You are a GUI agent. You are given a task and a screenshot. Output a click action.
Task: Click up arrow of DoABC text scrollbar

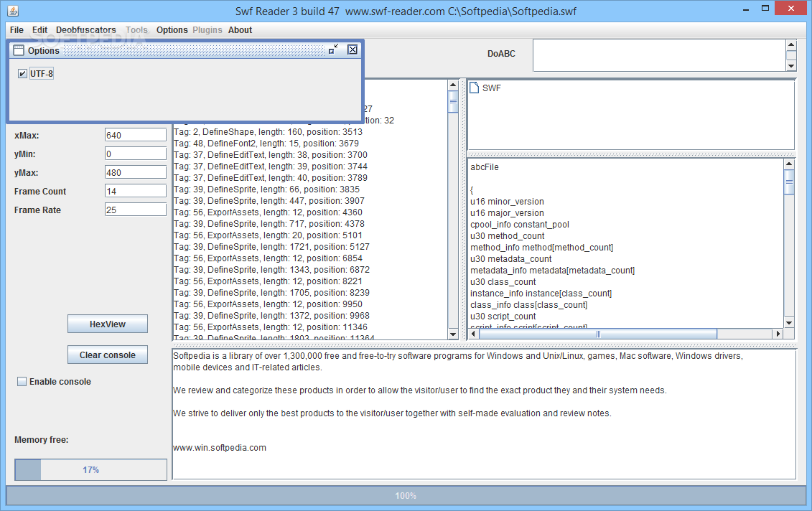pyautogui.click(x=790, y=44)
